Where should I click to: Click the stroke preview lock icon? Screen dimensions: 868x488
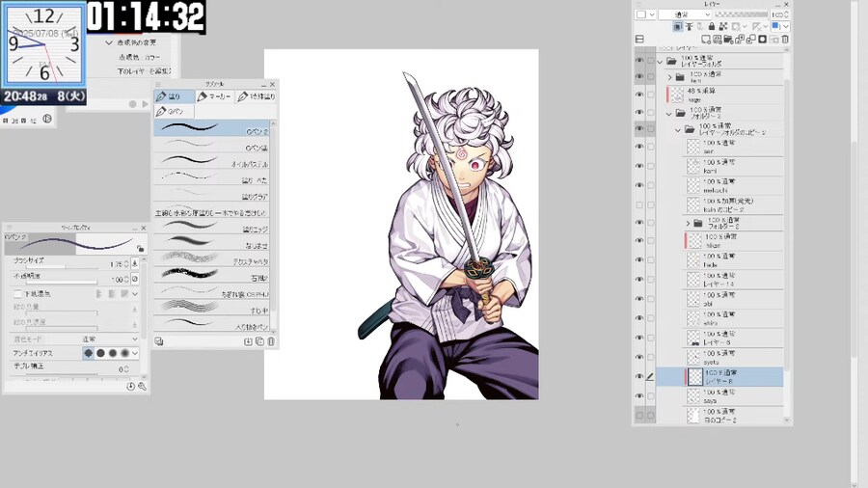(141, 249)
